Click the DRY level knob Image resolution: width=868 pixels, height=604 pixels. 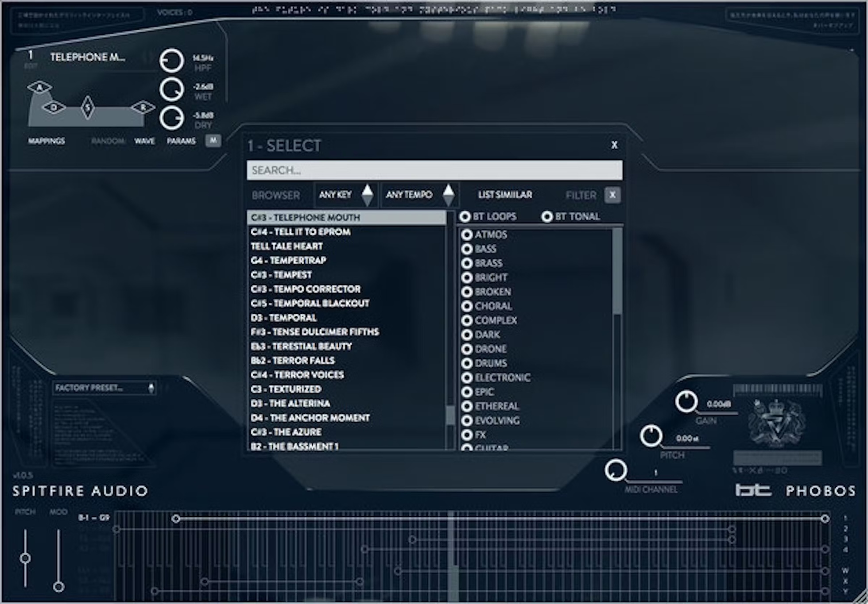[x=171, y=118]
